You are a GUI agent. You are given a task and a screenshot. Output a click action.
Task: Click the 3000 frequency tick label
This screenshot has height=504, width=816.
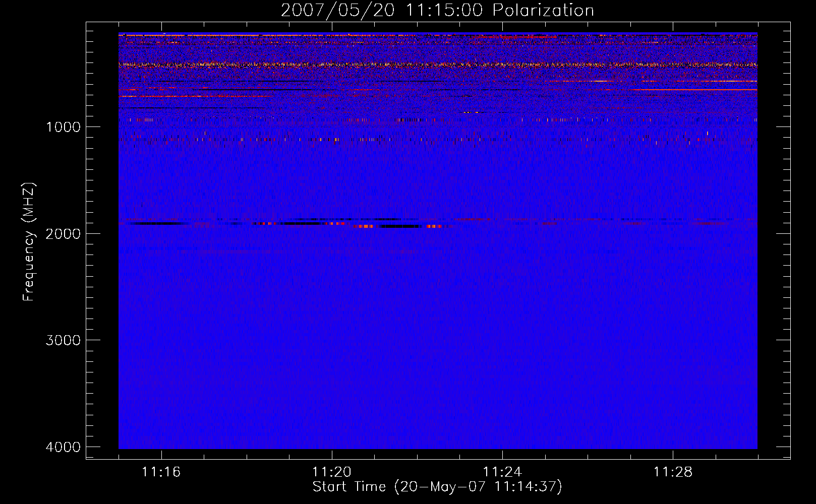click(63, 340)
